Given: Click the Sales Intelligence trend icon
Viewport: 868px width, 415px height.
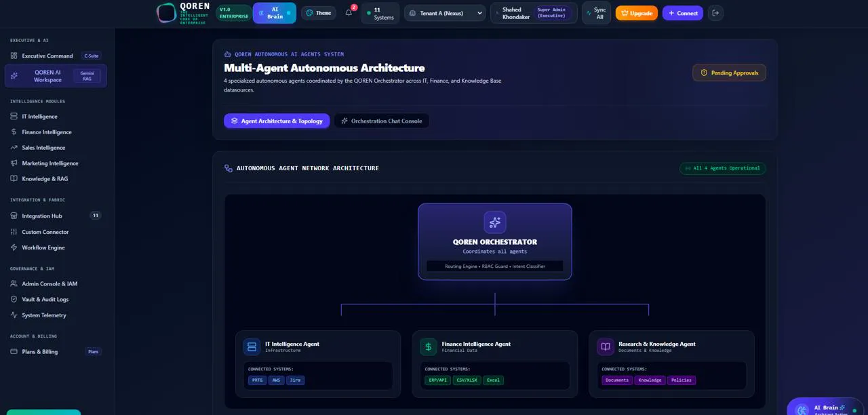Looking at the screenshot, I should click(14, 148).
